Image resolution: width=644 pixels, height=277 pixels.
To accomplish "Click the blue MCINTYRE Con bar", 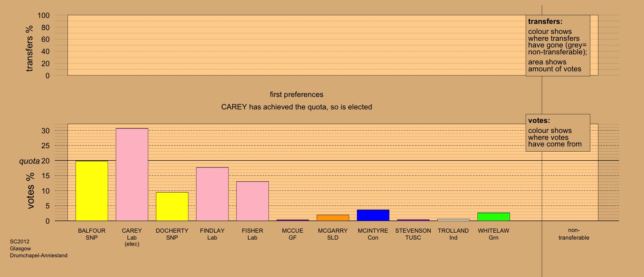I will pos(373,215).
